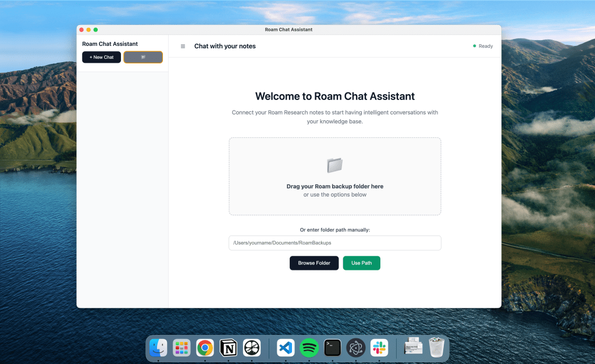595x364 pixels.
Task: Open Finder from the dock
Action: point(158,348)
